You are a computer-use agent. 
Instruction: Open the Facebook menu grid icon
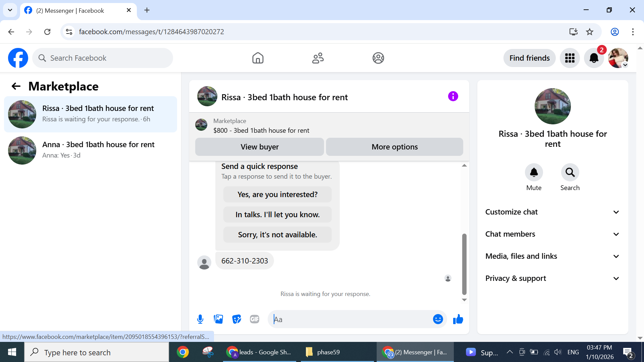click(x=570, y=58)
